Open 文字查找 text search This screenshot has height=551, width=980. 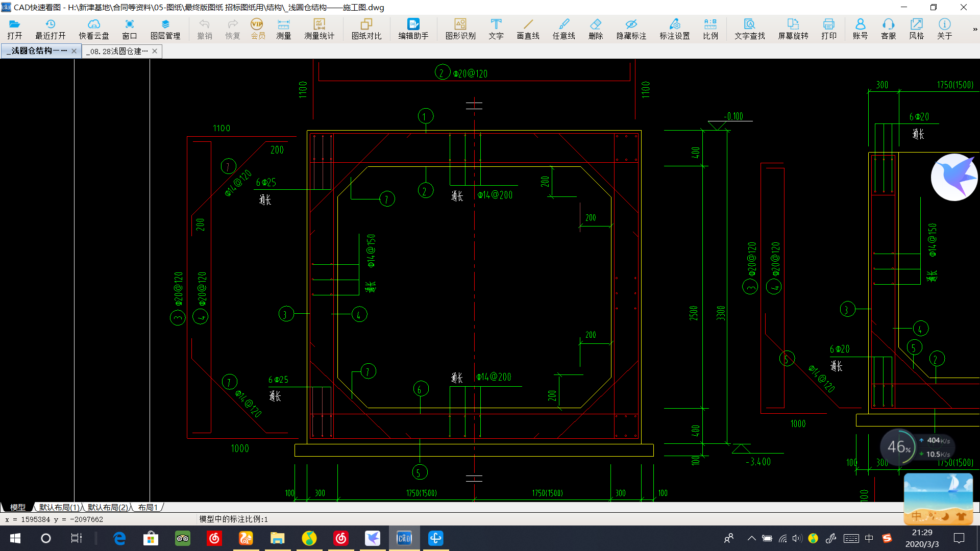click(x=750, y=29)
